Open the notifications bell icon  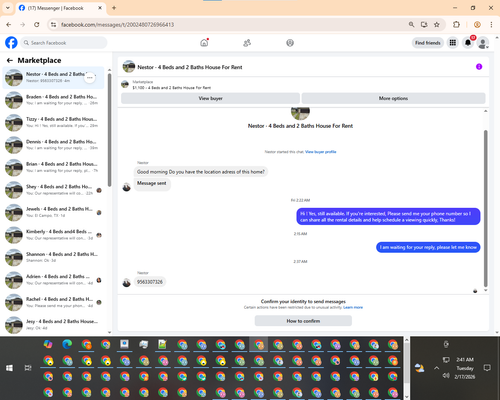(468, 43)
